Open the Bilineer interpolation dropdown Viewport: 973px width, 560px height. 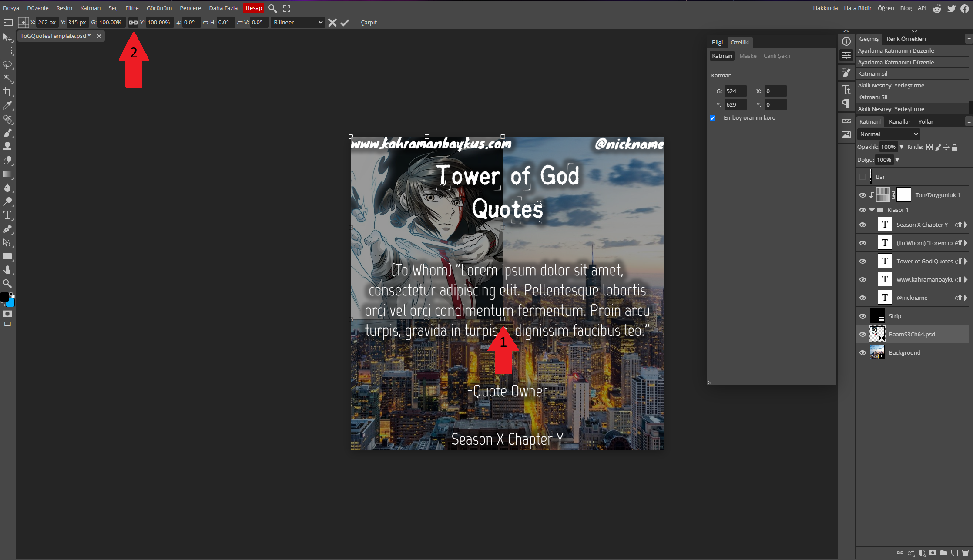pos(298,23)
